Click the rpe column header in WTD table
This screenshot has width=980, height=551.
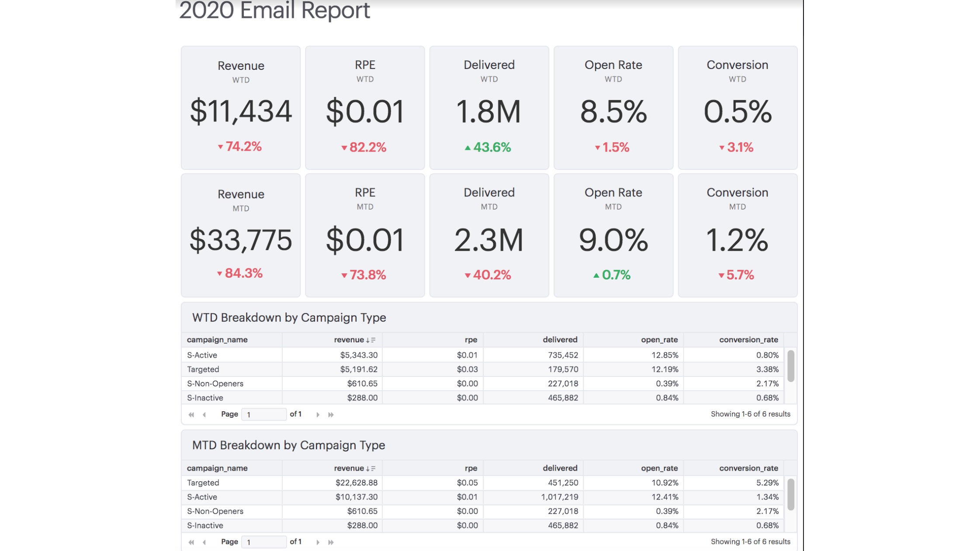click(x=471, y=339)
